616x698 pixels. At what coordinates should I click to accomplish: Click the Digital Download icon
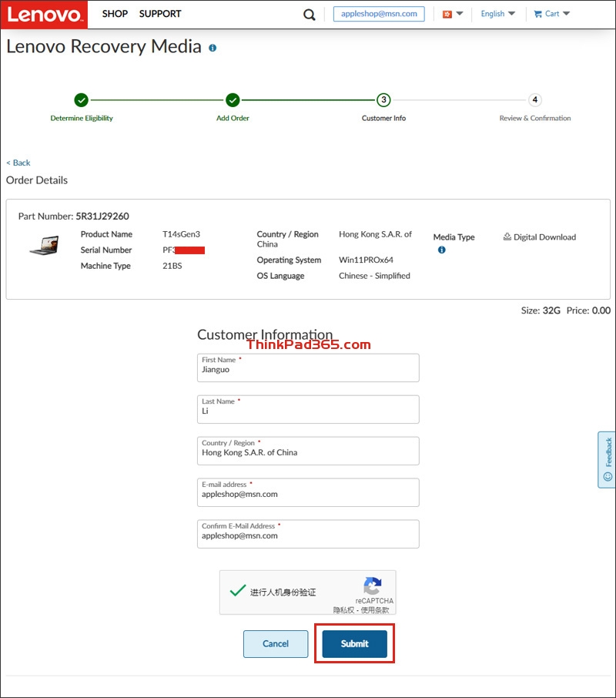point(507,237)
